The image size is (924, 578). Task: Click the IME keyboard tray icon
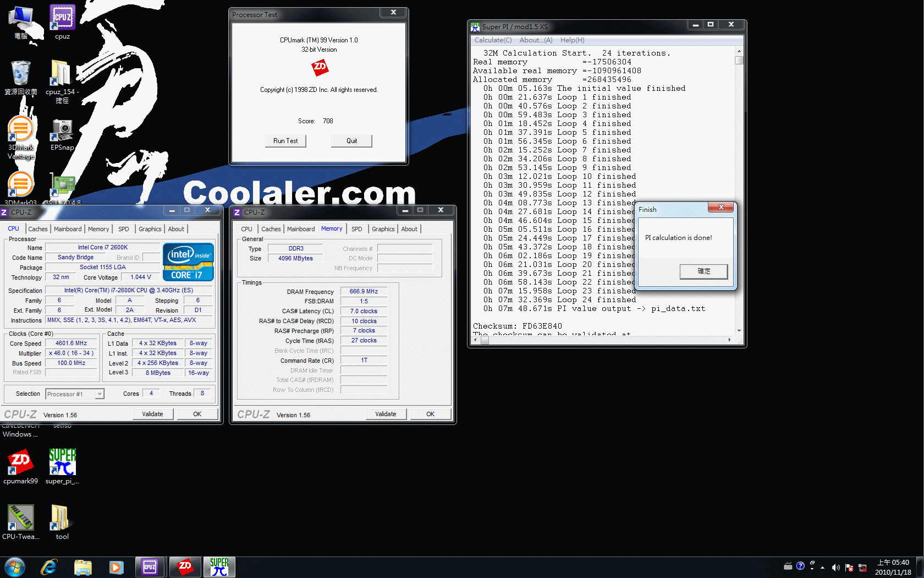(788, 566)
